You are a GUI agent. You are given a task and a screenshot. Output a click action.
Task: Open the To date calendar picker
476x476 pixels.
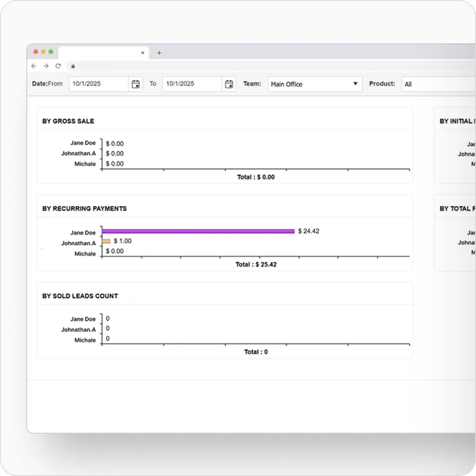click(x=229, y=84)
